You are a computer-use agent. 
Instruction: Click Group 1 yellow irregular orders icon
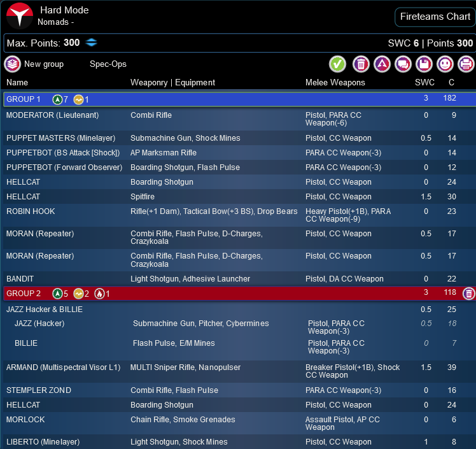pyautogui.click(x=78, y=99)
